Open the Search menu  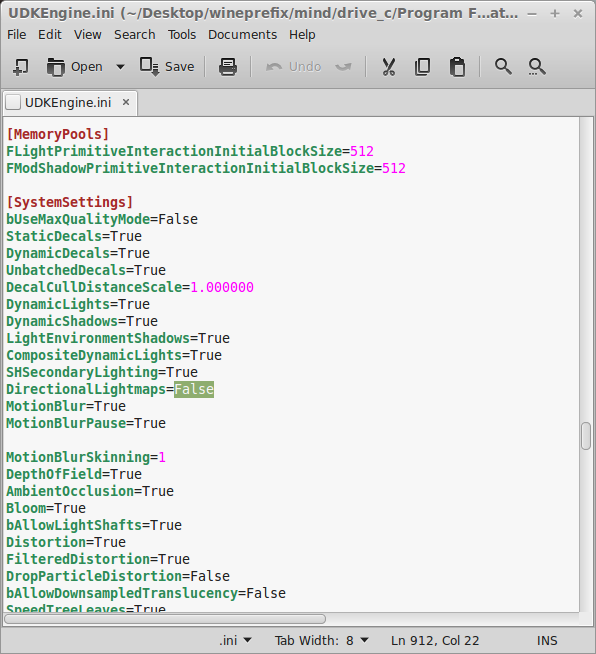pos(135,35)
